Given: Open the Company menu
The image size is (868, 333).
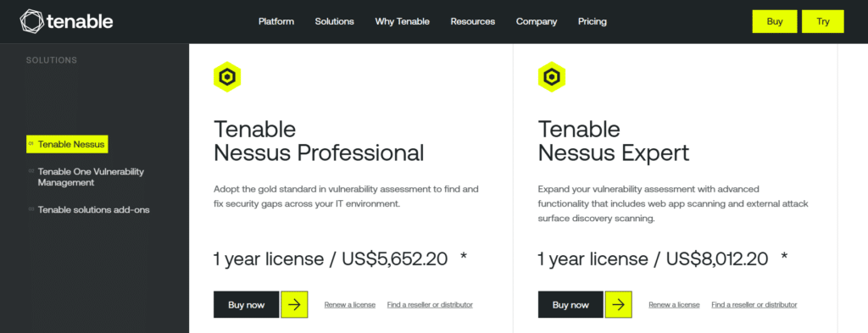Looking at the screenshot, I should tap(537, 21).
